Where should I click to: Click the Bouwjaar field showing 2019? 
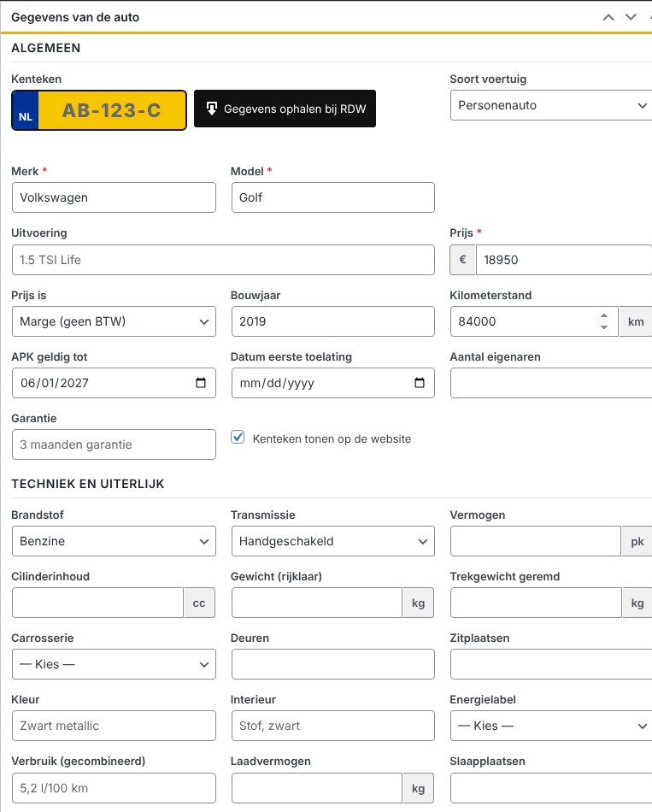pyautogui.click(x=333, y=321)
